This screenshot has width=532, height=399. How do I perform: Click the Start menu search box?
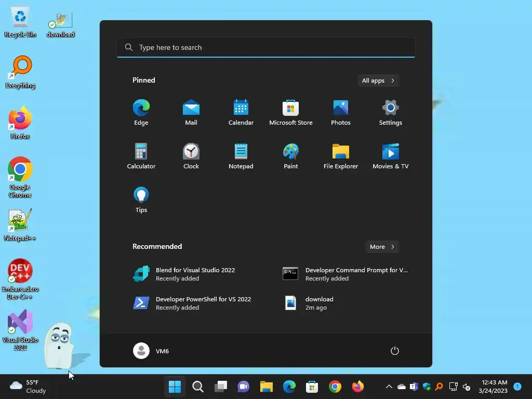pos(265,47)
